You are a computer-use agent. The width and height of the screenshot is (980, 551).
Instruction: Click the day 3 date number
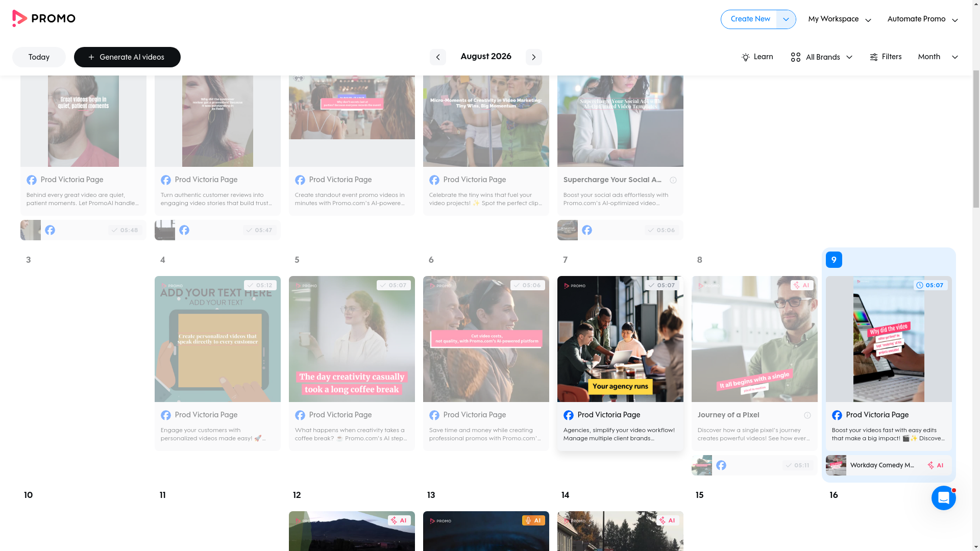pyautogui.click(x=29, y=260)
